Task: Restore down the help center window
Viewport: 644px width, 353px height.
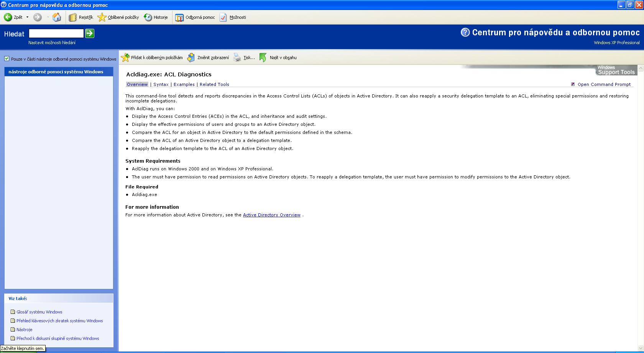Action: click(x=630, y=5)
